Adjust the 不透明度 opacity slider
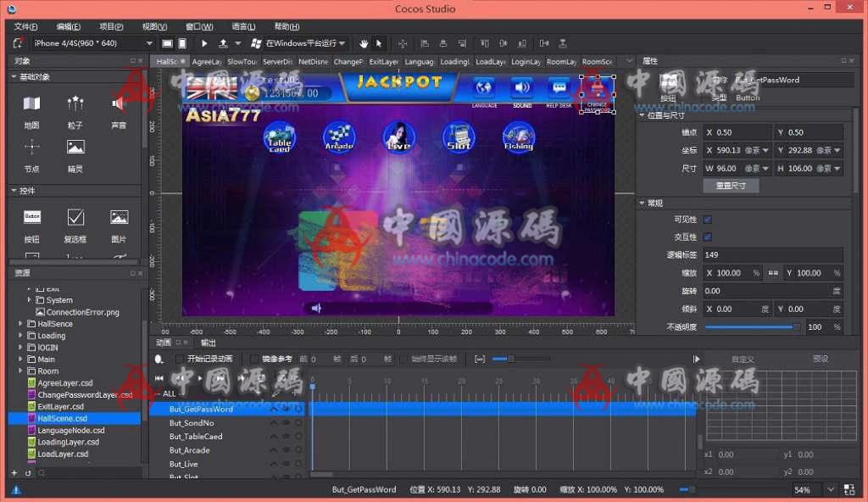This screenshot has height=502, width=868. (x=752, y=327)
